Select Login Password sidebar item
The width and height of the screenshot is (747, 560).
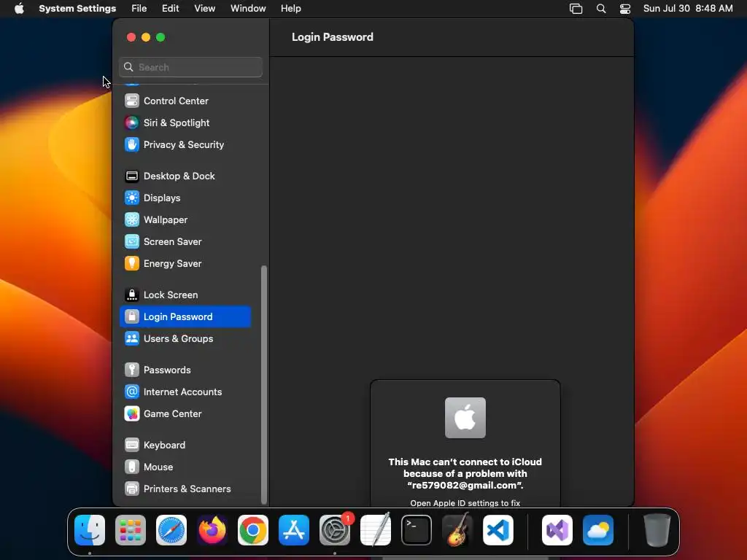[185, 316]
